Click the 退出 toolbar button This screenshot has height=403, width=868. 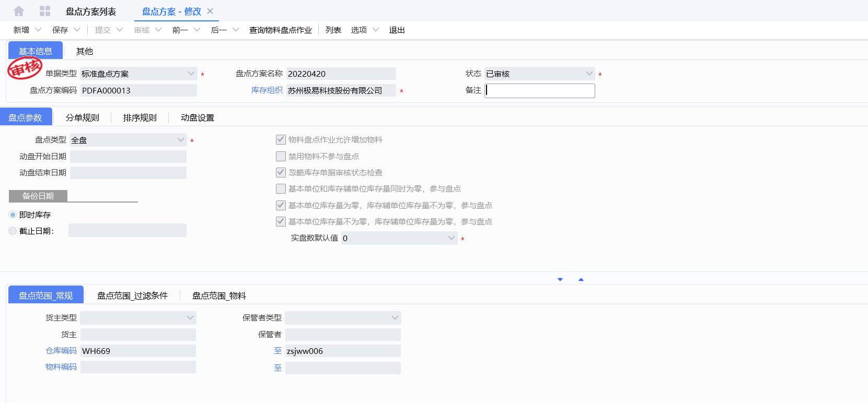tap(397, 30)
